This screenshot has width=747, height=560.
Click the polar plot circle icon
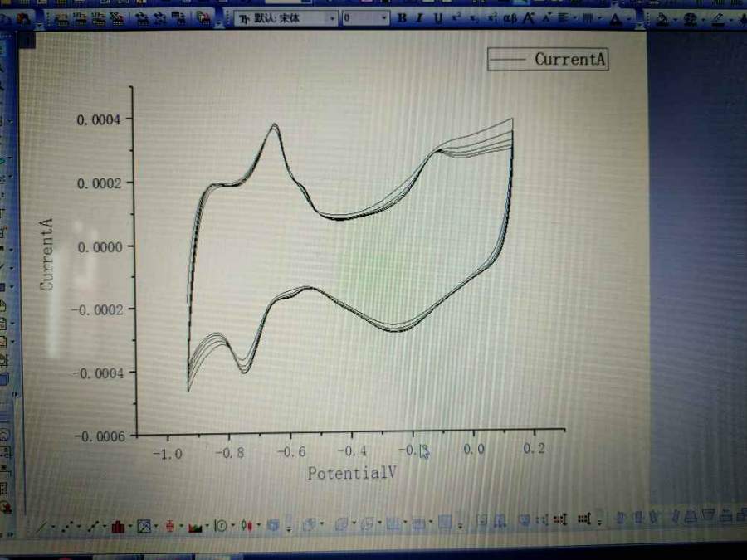pyautogui.click(x=221, y=525)
